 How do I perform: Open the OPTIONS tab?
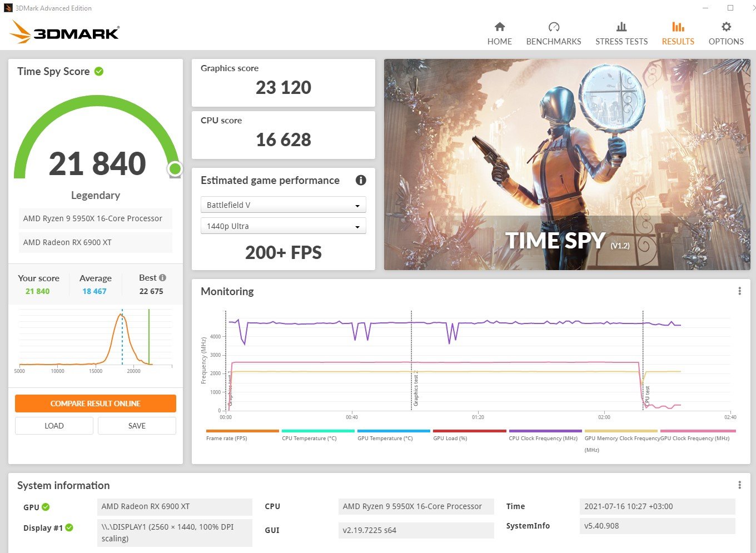click(x=726, y=42)
